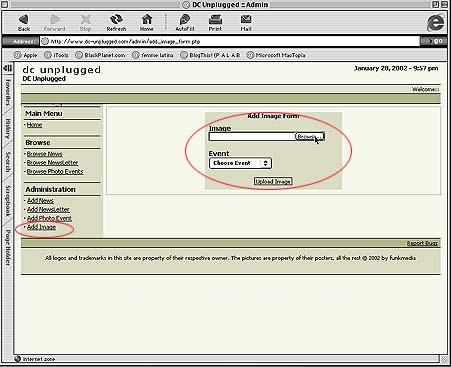This screenshot has height=367, width=451.
Task: Go to Home via toolbar icon
Action: [x=147, y=23]
